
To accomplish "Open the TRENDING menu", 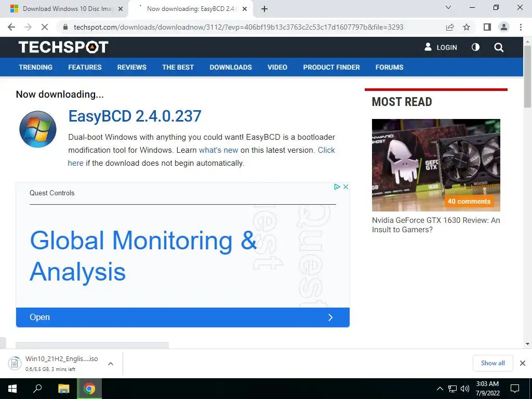I will click(x=36, y=67).
